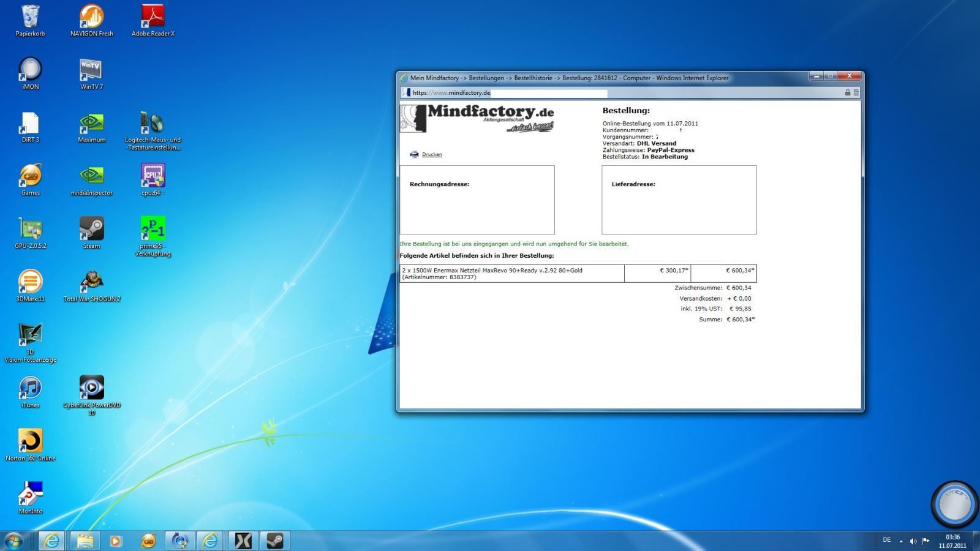Select the 3DMark 11 desktop icon
Screen dimensions: 980x551
pos(30,286)
